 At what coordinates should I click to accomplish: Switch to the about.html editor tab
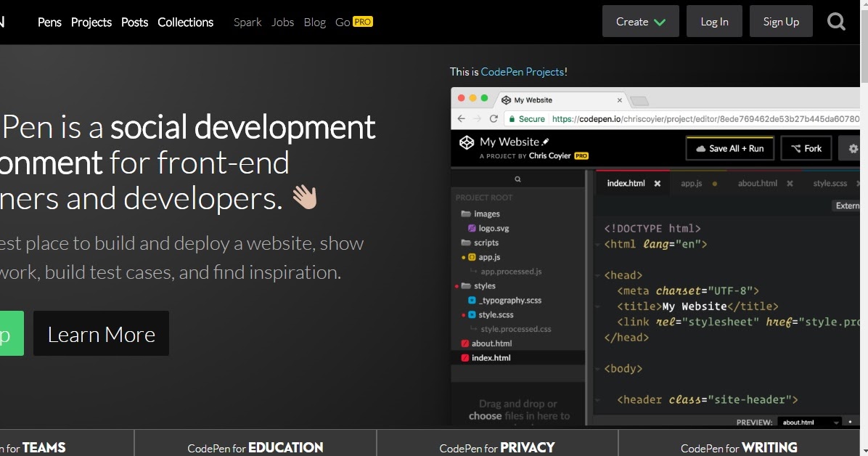(757, 184)
